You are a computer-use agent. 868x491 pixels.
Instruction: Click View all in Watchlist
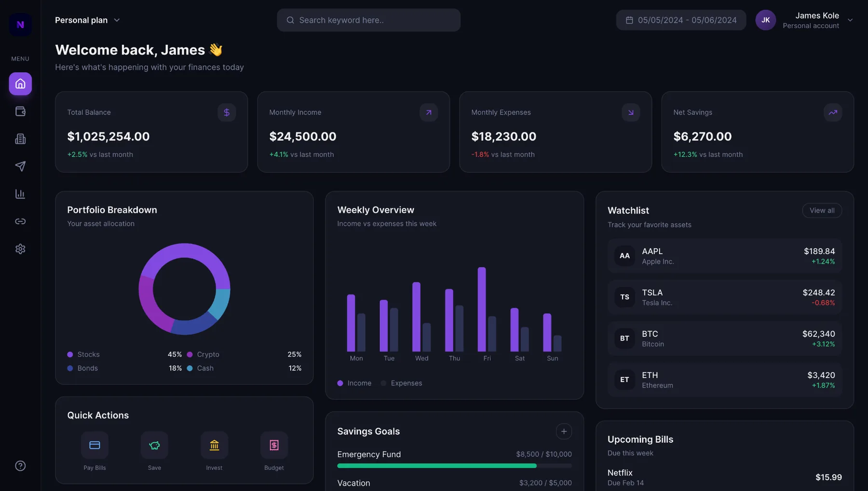(x=822, y=210)
